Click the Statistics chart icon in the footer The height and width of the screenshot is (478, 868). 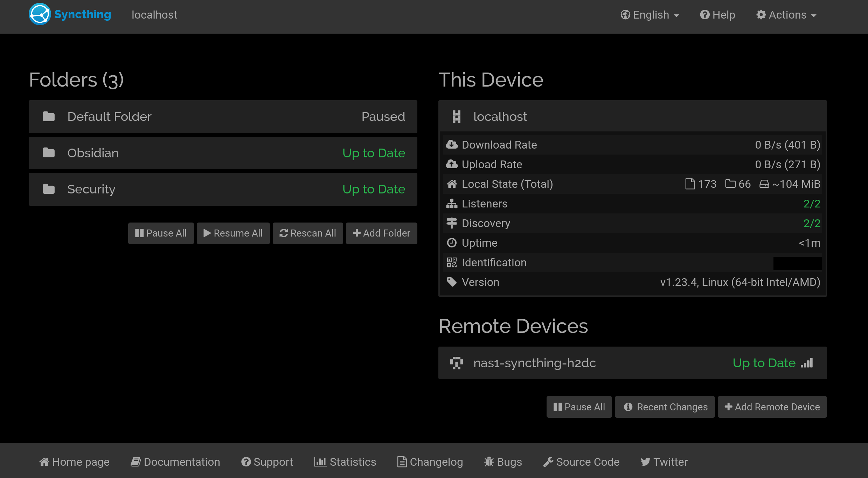pyautogui.click(x=320, y=462)
